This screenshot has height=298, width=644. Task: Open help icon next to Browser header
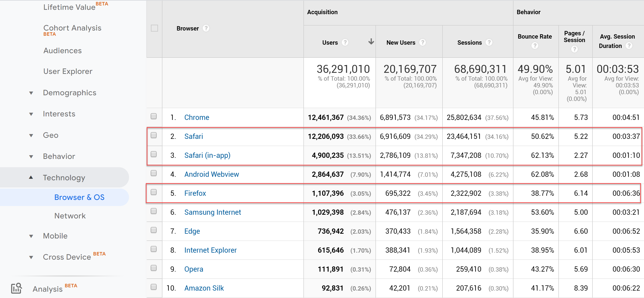click(206, 28)
